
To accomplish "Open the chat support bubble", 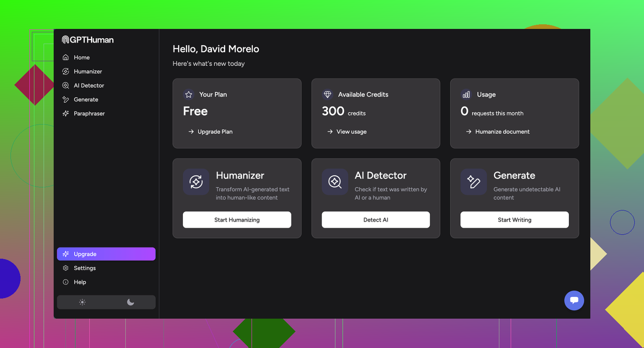I will pos(574,300).
